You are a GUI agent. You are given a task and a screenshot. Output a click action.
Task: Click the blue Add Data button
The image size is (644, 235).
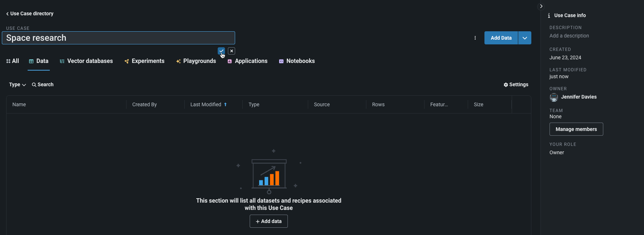point(501,38)
